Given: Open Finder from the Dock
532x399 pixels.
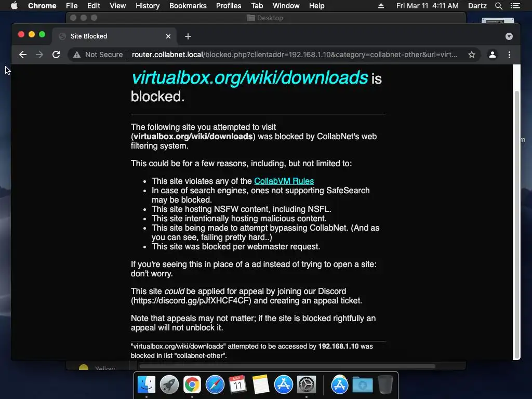Looking at the screenshot, I should tap(146, 385).
